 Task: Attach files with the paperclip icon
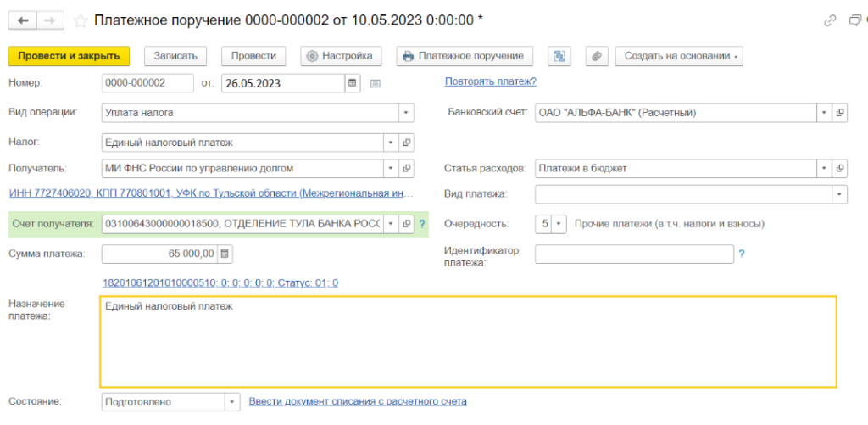[x=596, y=56]
